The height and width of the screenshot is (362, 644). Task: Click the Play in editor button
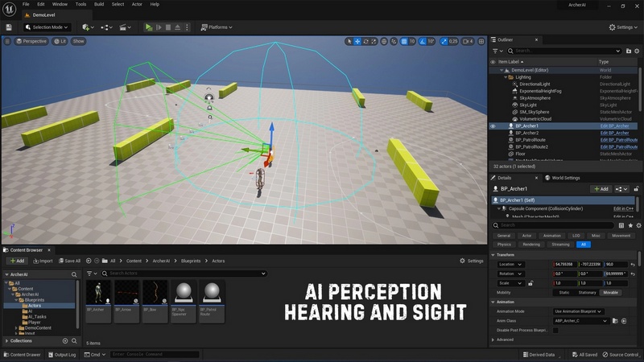149,27
